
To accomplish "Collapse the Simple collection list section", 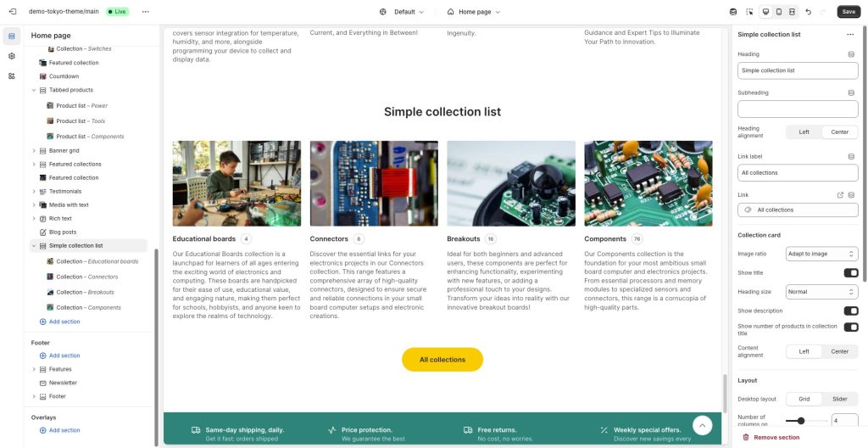I will 34,246.
